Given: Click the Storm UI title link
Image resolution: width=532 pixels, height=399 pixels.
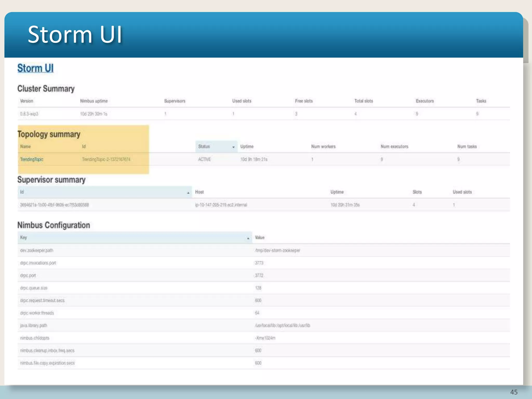Looking at the screenshot, I should pos(35,68).
